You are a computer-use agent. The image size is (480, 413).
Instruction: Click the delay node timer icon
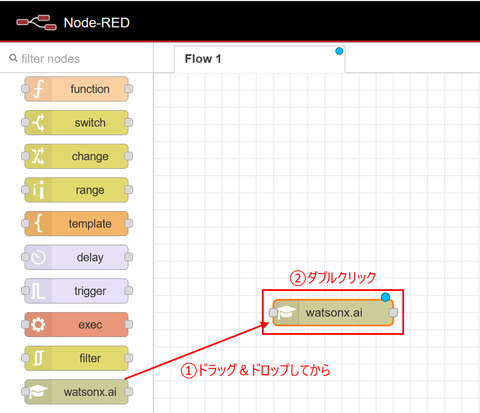coord(38,257)
